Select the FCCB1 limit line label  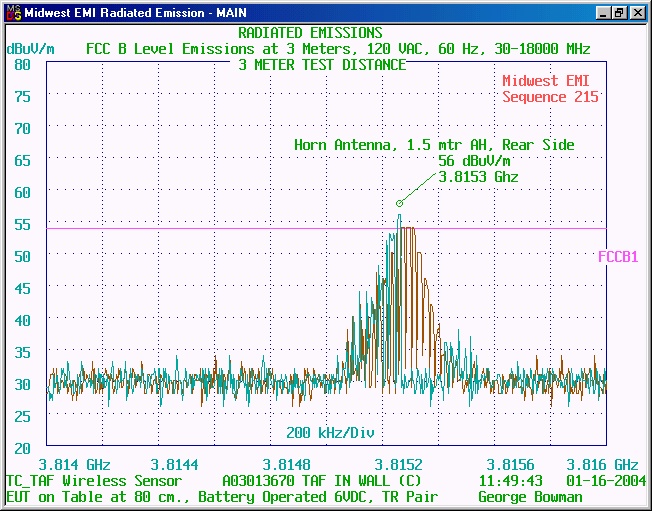(x=618, y=257)
